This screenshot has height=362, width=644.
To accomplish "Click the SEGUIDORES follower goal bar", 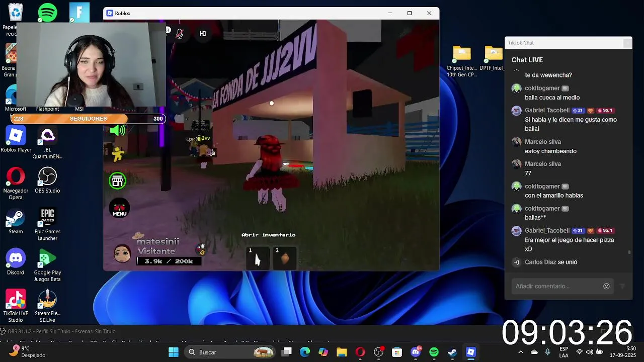I will tap(88, 119).
